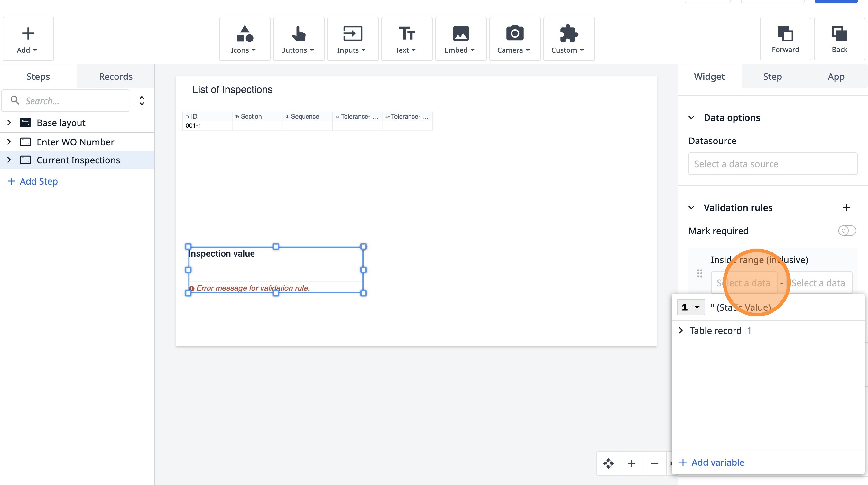Send widget Back
The image size is (868, 485).
point(839,39)
